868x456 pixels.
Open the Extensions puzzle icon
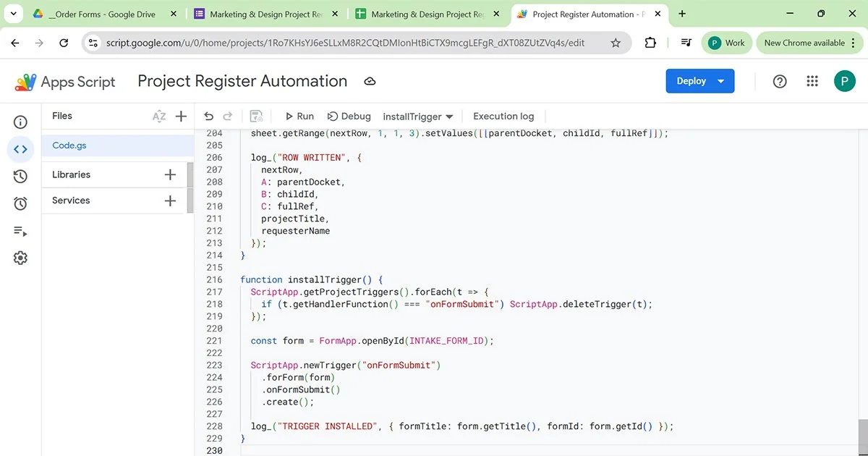tap(650, 43)
